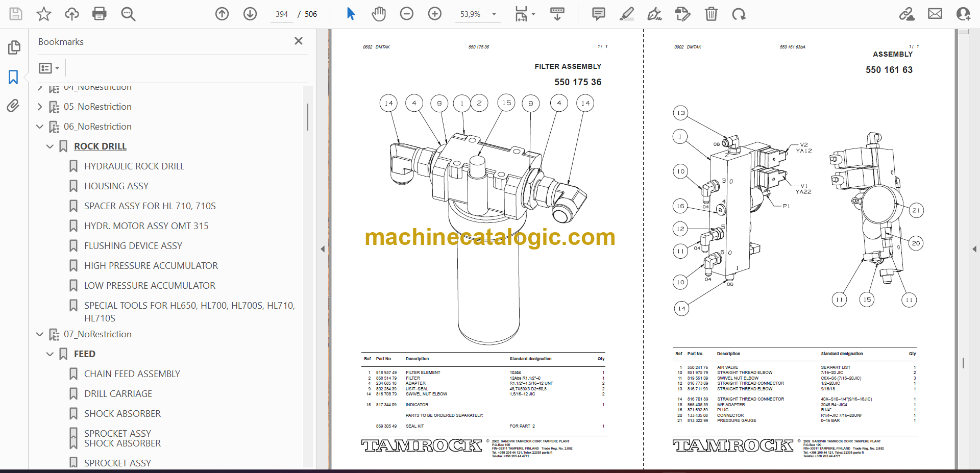Go to HYDRAULIC ROCK DRILL bookmark

pyautogui.click(x=134, y=166)
